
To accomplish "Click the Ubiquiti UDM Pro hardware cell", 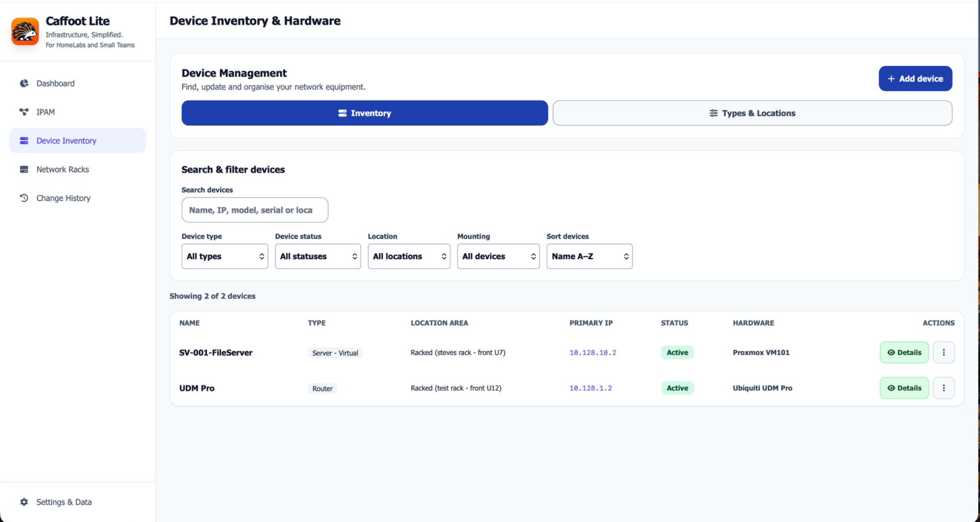I will (x=763, y=388).
